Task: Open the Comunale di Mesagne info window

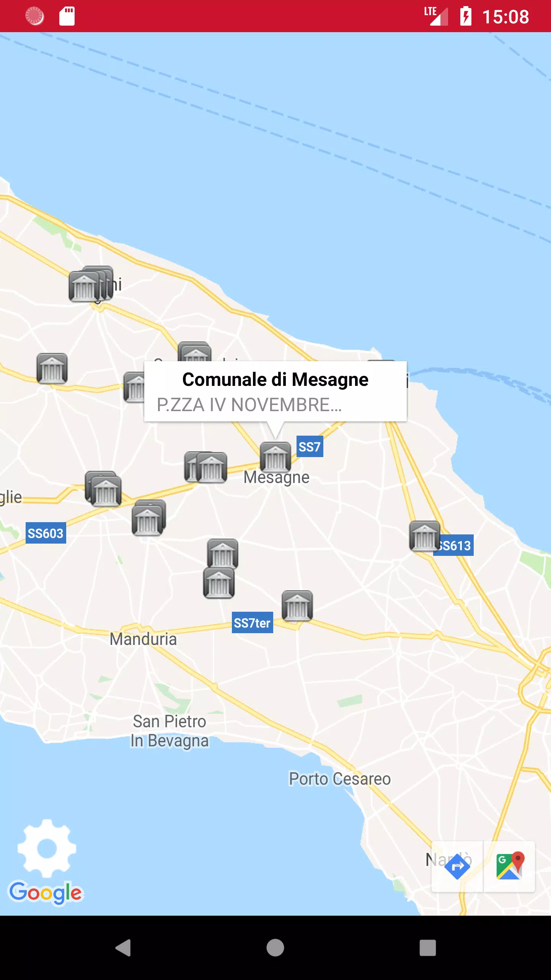Action: pyautogui.click(x=275, y=391)
